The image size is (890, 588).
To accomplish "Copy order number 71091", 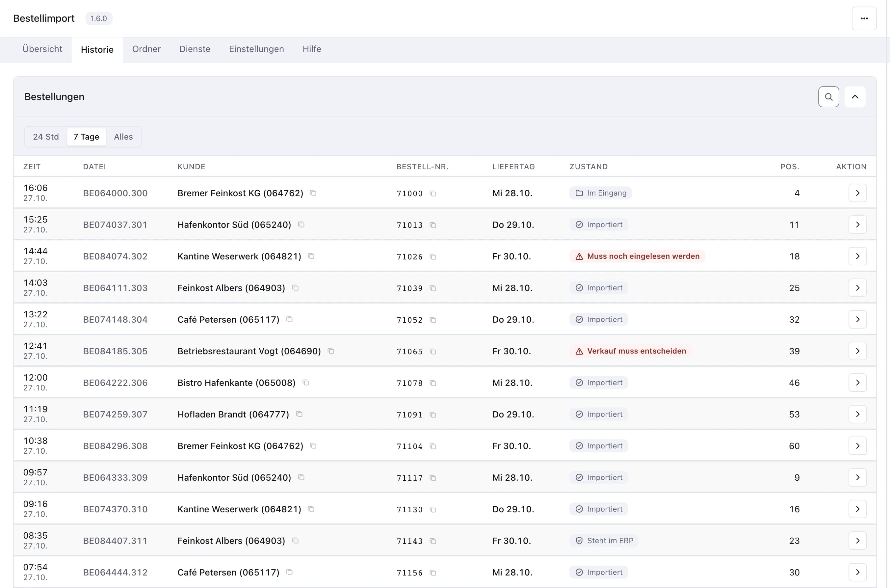I will (432, 414).
